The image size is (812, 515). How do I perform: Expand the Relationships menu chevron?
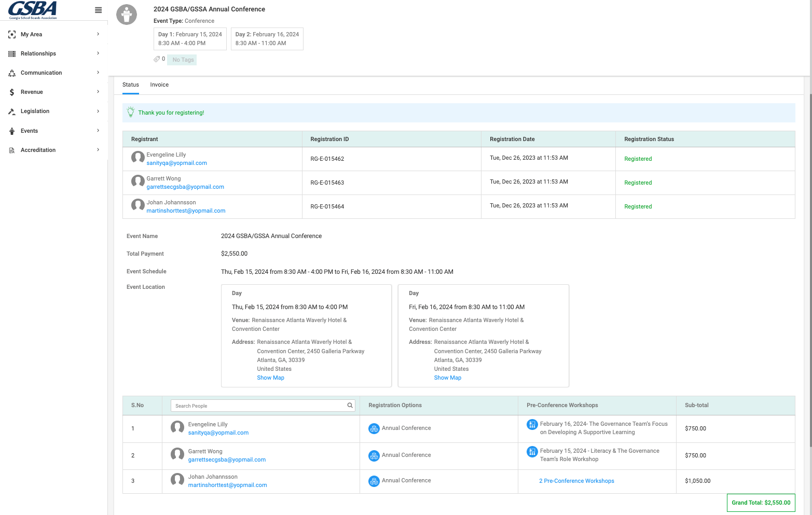(x=98, y=53)
